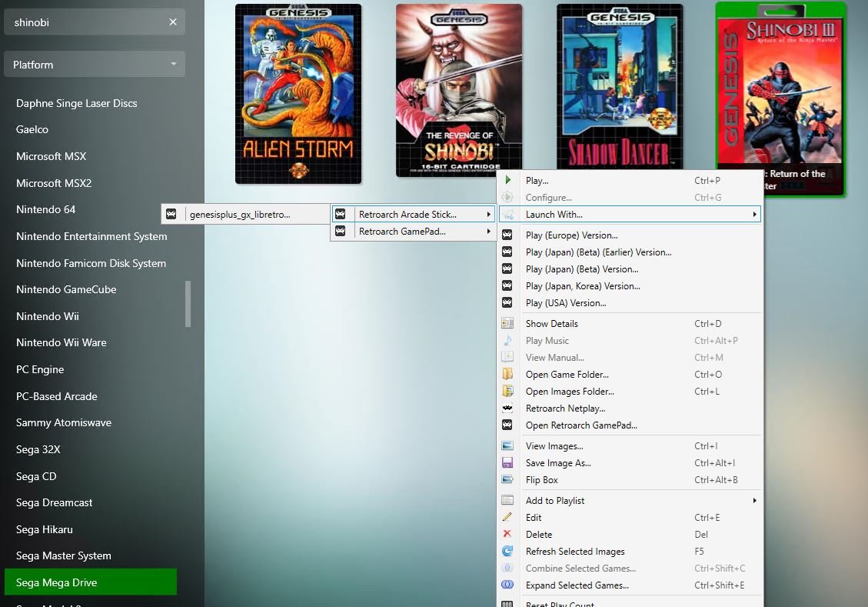Click the Retroarch Arcade Stick emulator icon
Image resolution: width=868 pixels, height=607 pixels.
tap(341, 214)
